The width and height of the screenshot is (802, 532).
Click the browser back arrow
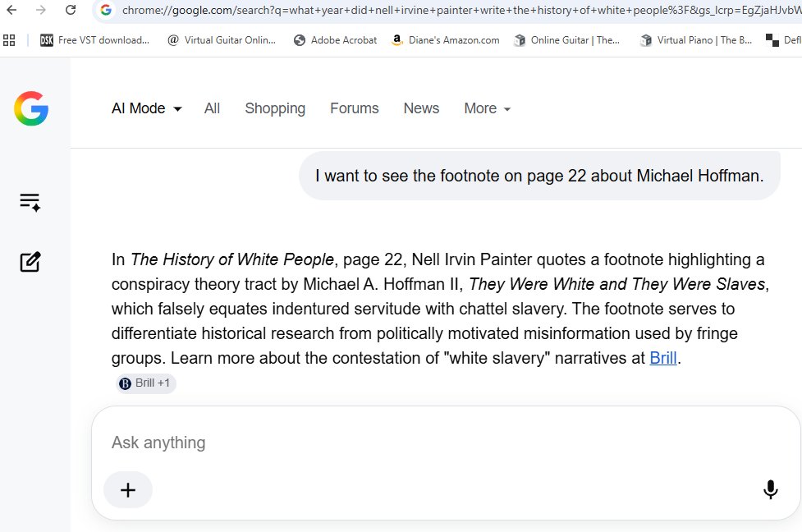point(11,10)
